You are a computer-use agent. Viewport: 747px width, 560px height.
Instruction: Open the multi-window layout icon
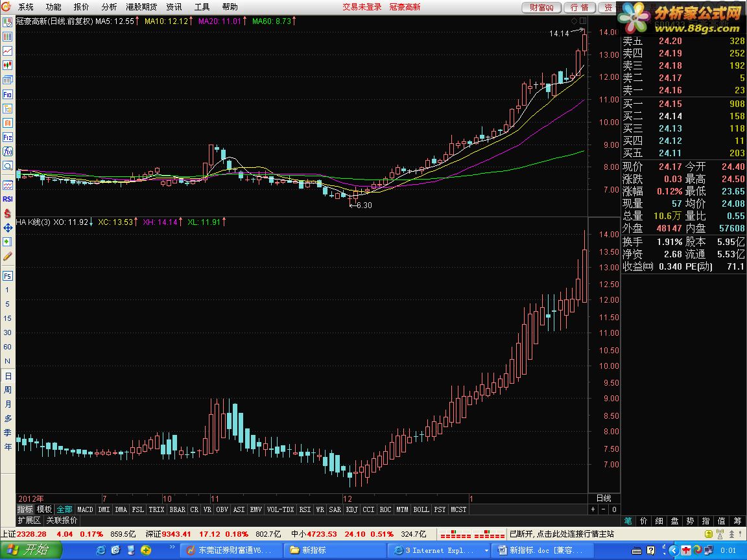[8, 80]
